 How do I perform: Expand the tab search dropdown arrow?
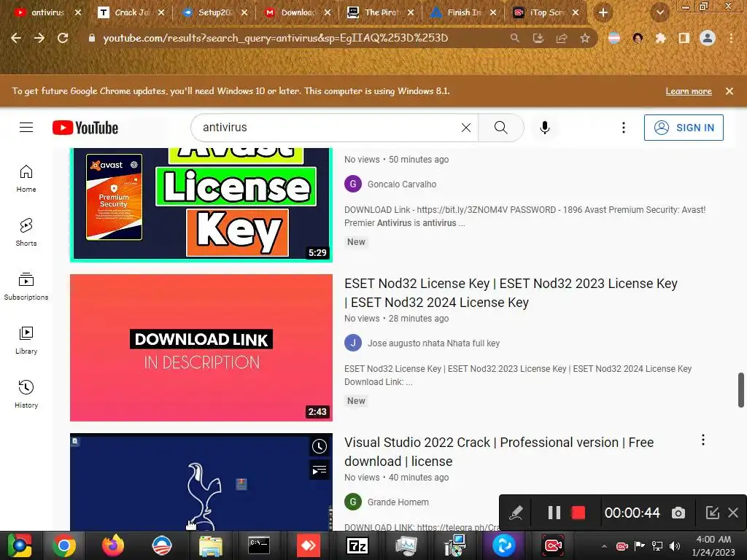tap(660, 12)
